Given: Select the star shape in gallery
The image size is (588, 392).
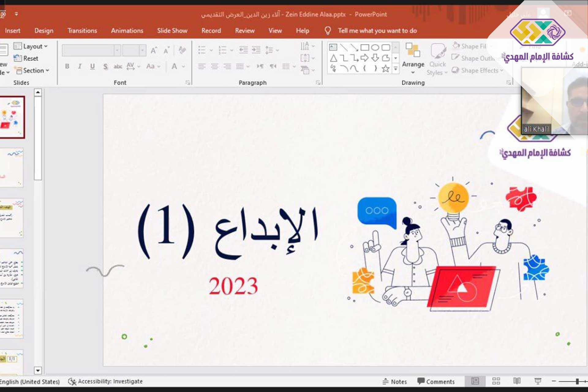Looking at the screenshot, I should (386, 69).
